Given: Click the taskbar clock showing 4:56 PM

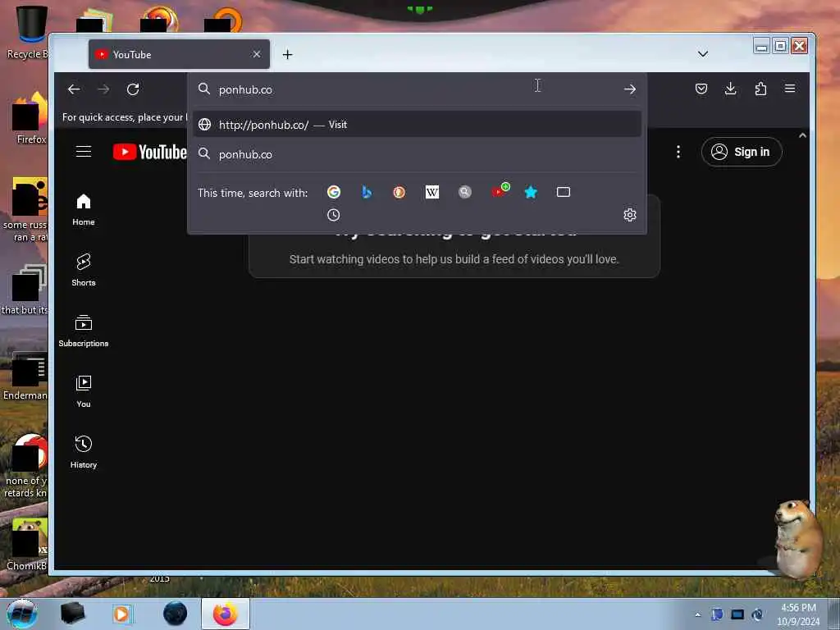Looking at the screenshot, I should [x=798, y=614].
